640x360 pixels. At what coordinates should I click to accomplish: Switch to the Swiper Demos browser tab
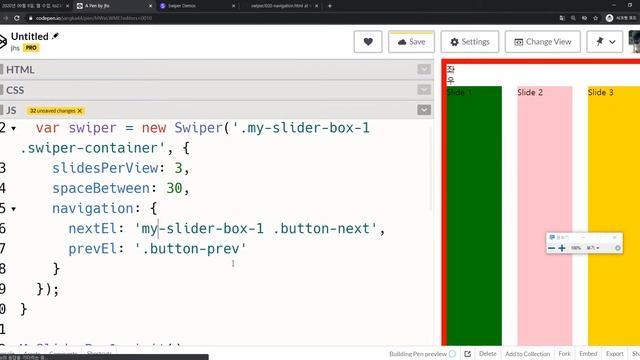pyautogui.click(x=197, y=6)
